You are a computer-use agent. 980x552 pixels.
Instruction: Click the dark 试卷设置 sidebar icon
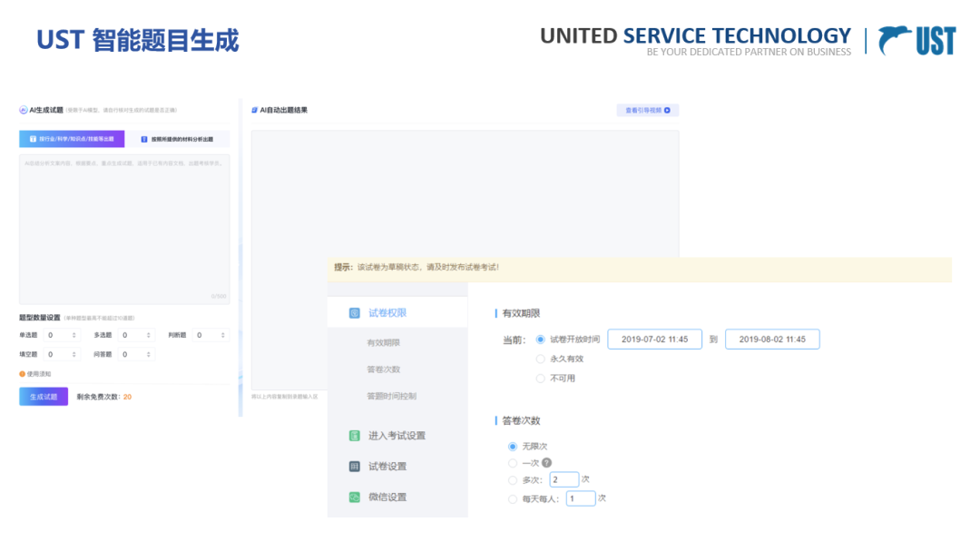tap(355, 467)
